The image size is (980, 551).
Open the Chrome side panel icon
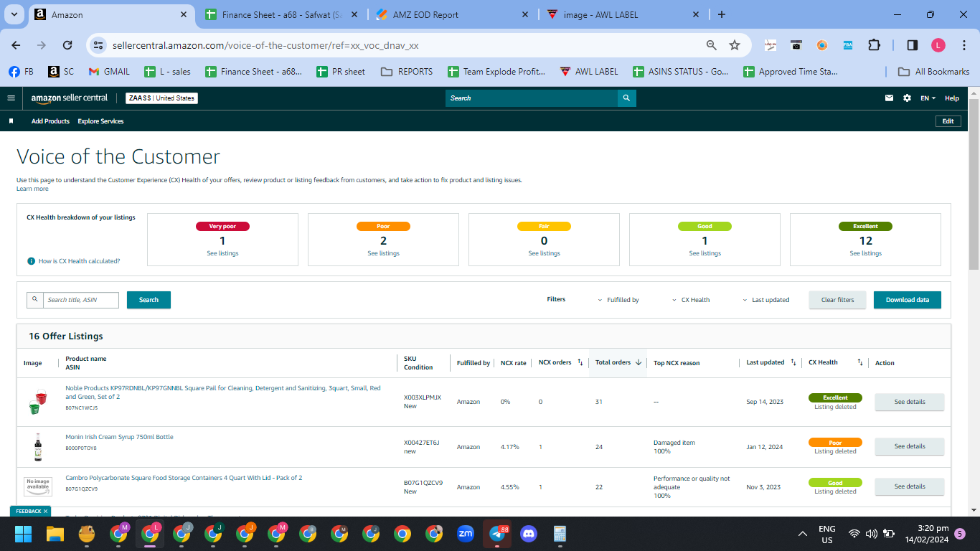[913, 45]
